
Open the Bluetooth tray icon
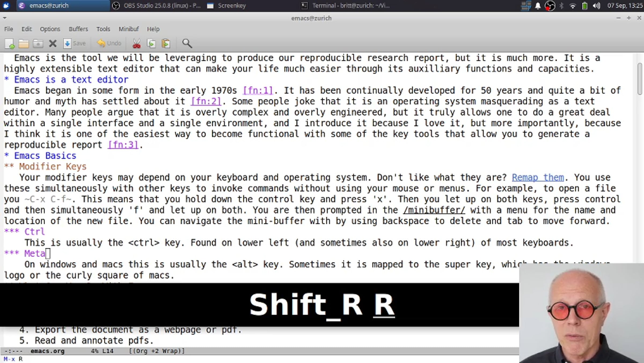click(x=561, y=6)
